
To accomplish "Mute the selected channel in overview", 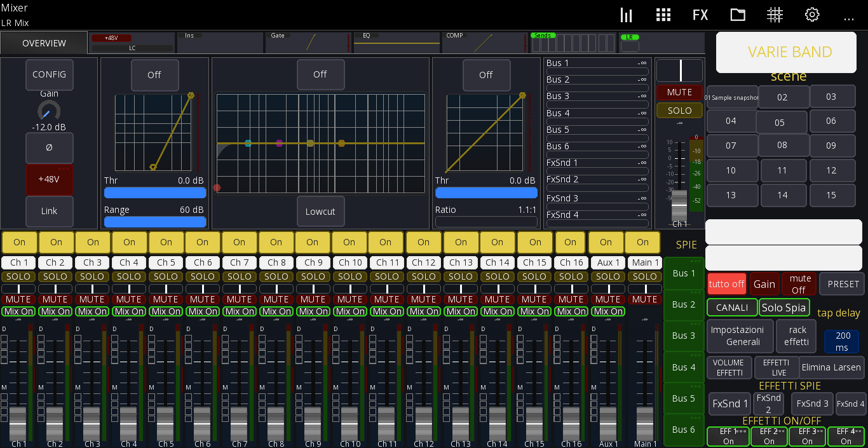I will (679, 92).
